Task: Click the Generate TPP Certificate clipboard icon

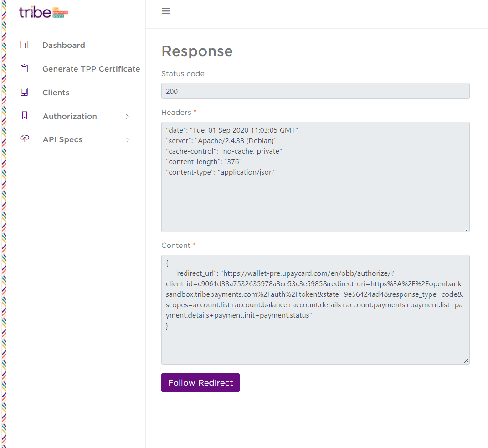Action: pyautogui.click(x=24, y=68)
